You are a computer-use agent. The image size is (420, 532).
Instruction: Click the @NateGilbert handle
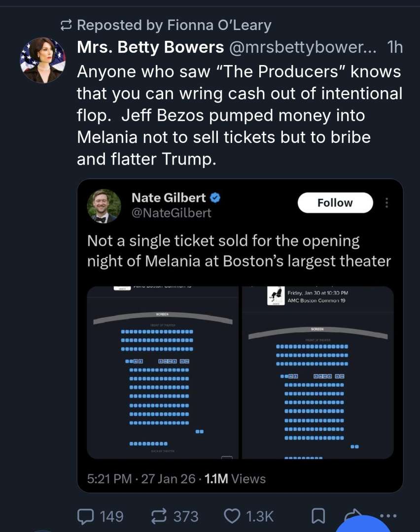(171, 213)
